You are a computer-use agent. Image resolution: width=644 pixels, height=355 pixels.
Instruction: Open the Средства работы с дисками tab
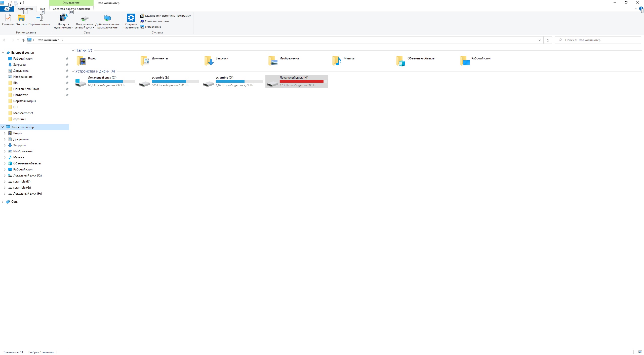pyautogui.click(x=71, y=9)
